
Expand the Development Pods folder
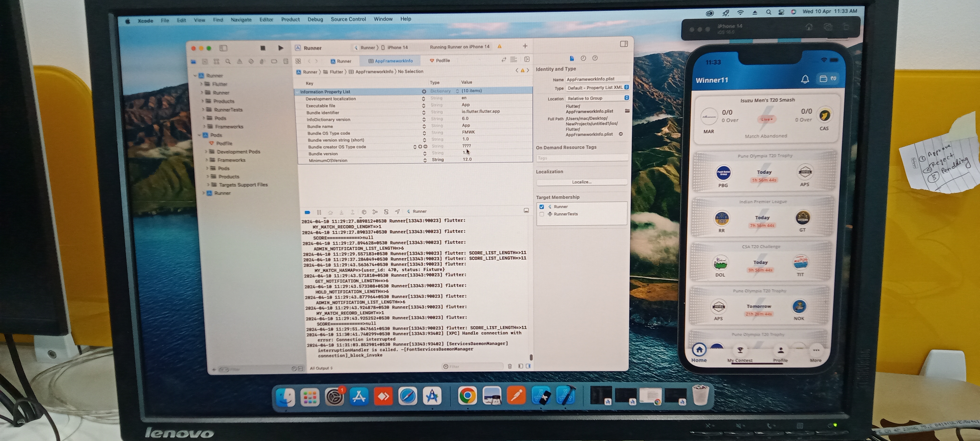click(207, 151)
